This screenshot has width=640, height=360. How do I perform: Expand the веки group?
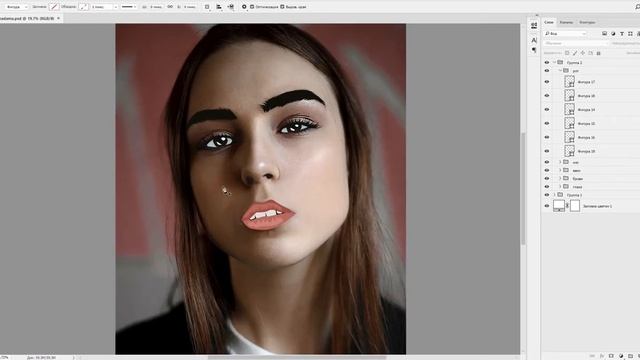point(560,170)
